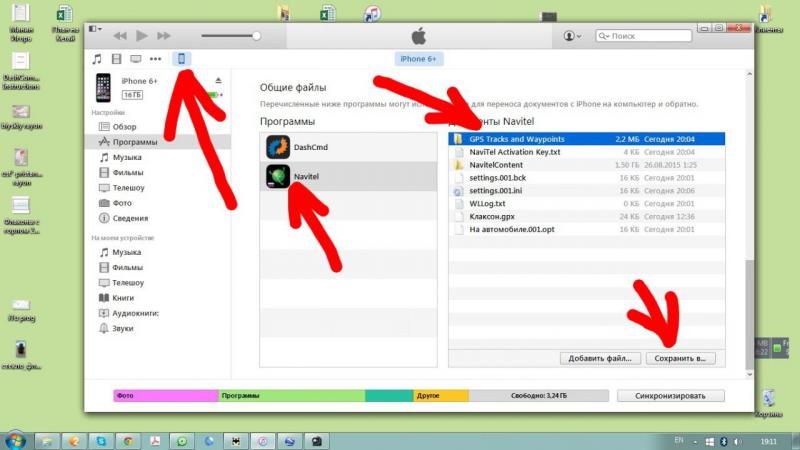
Task: Click the green Программы storage segment
Action: [292, 395]
